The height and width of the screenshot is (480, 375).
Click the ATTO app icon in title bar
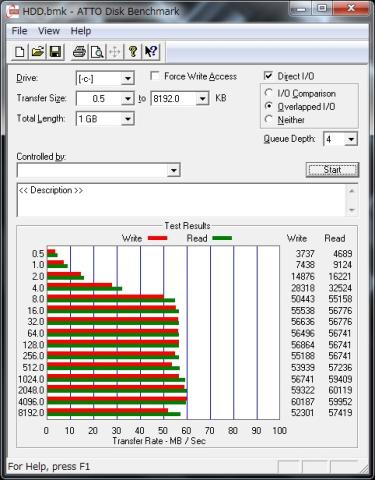[14, 12]
